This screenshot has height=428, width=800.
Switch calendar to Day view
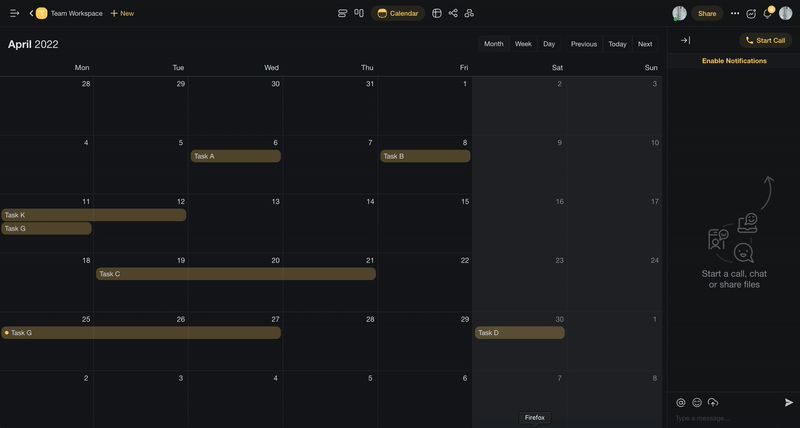549,44
